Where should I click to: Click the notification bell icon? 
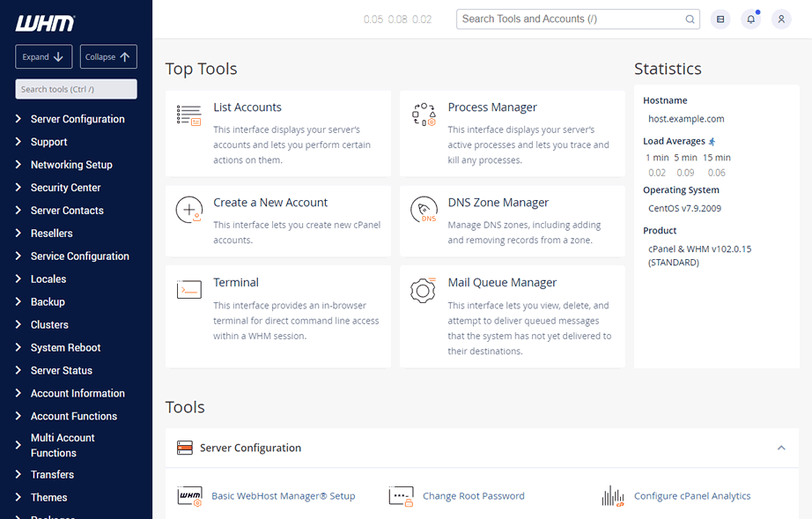click(750, 19)
